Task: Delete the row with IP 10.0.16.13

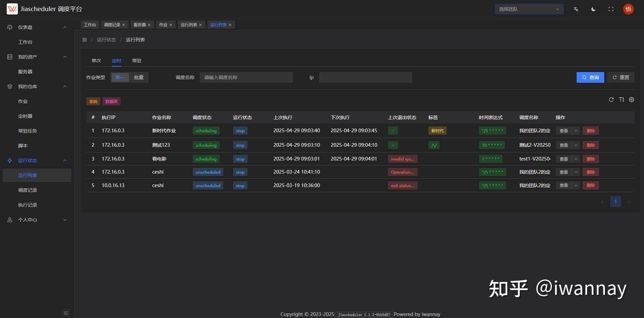Action: (x=591, y=185)
